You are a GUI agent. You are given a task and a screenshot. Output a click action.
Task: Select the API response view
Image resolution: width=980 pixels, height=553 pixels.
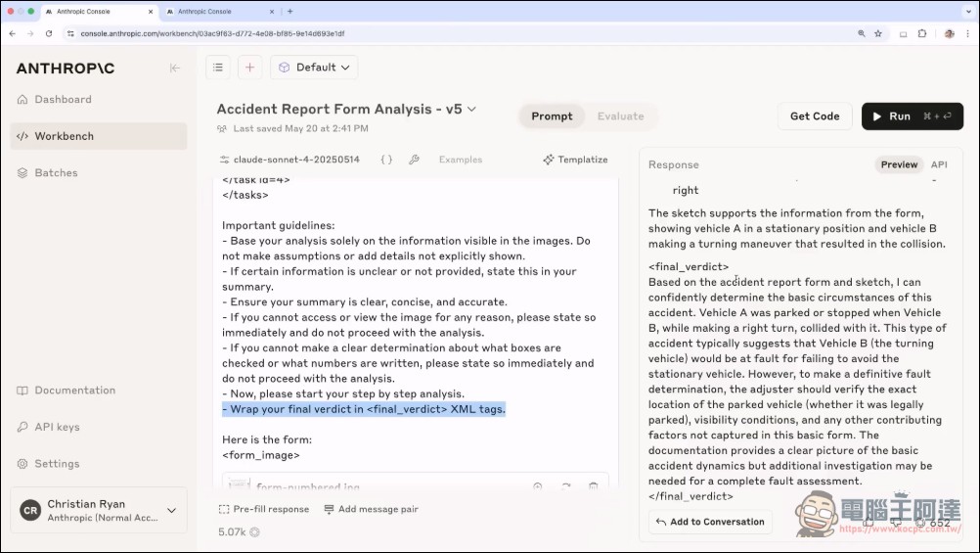pyautogui.click(x=939, y=164)
